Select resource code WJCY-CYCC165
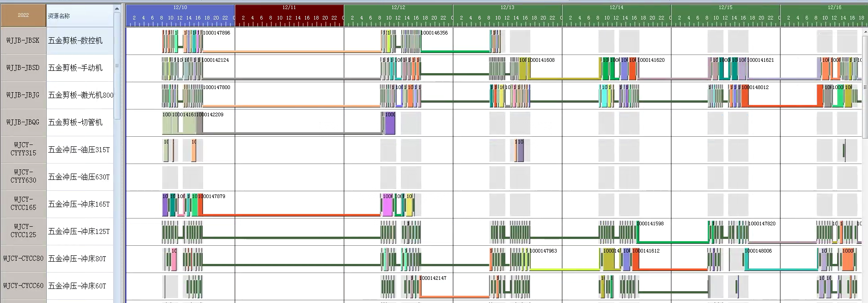This screenshot has height=303, width=868. coord(23,204)
